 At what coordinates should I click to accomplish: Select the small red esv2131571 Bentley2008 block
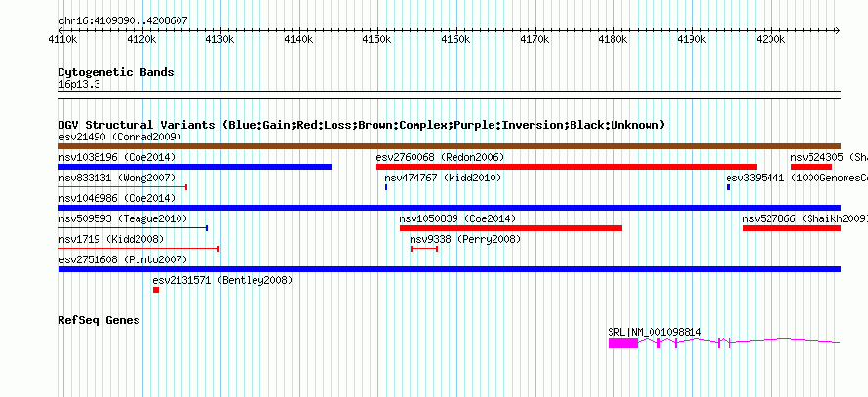point(156,290)
